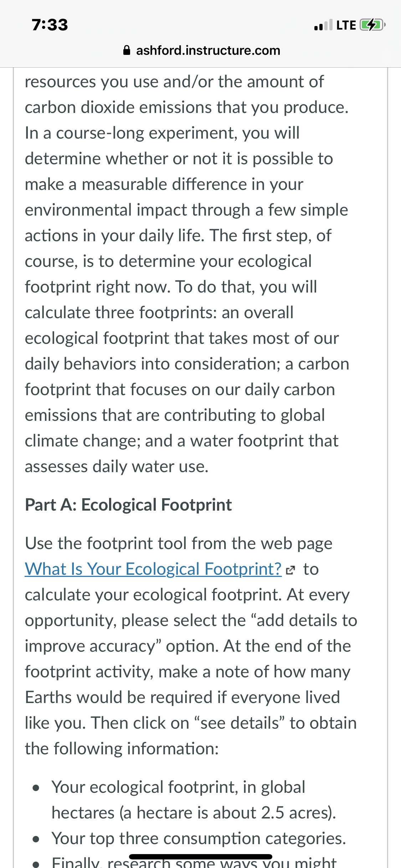Click the 'Use the footprint tool' sentence
The height and width of the screenshot is (868, 401).
tap(179, 543)
